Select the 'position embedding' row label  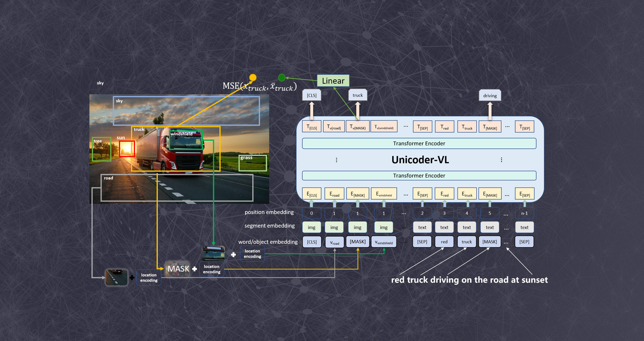pos(269,212)
